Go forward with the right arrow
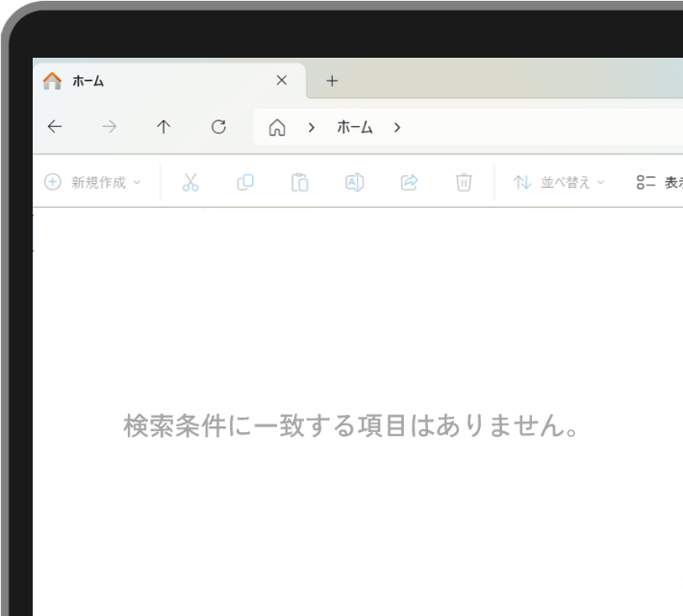Screen dimensions: 683x616 point(110,127)
